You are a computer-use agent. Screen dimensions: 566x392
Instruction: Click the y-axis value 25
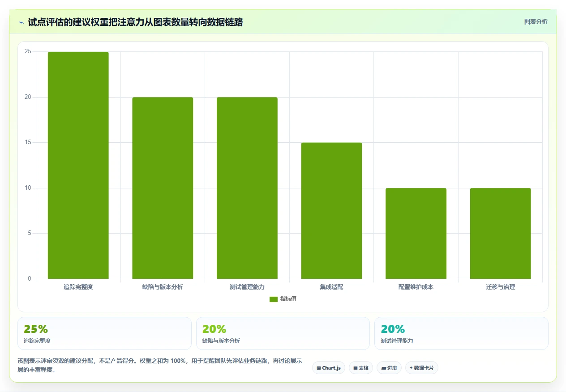tap(28, 51)
